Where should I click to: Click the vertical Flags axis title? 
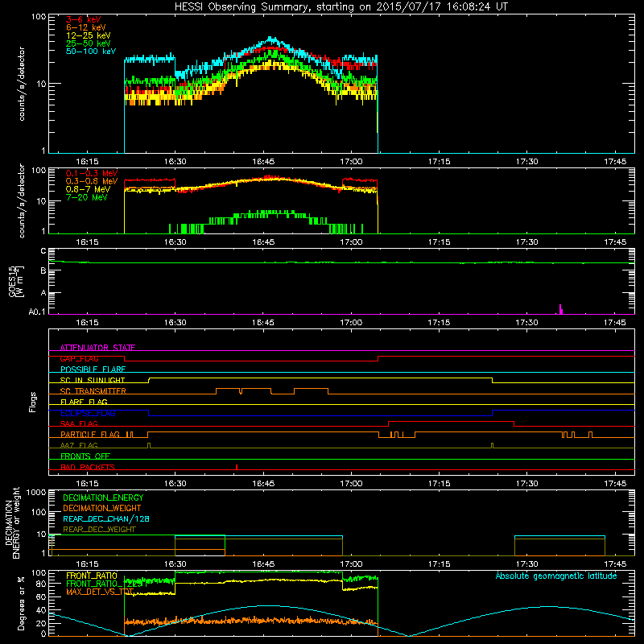(x=33, y=402)
